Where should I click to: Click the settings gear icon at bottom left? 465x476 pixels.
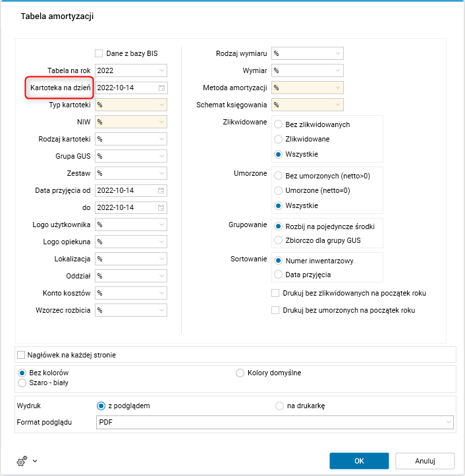click(21, 461)
